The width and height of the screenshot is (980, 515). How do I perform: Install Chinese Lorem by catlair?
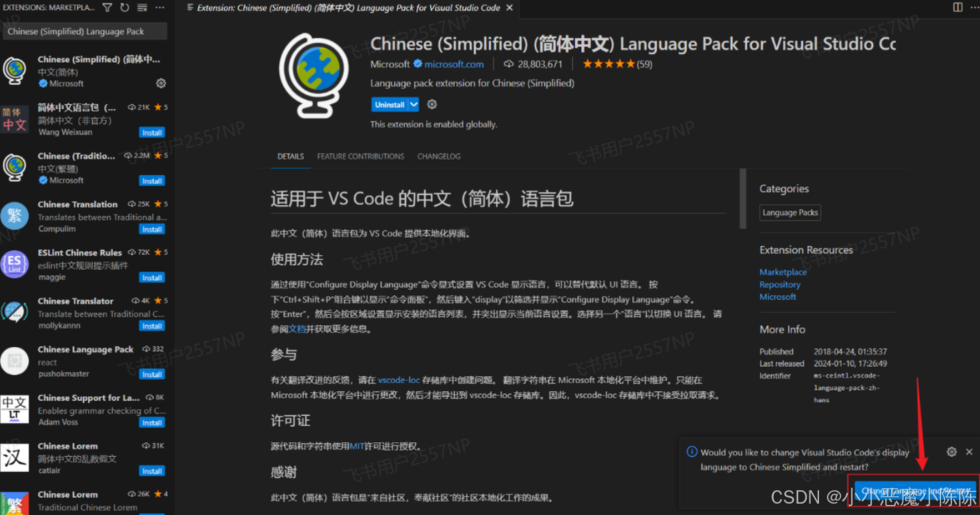point(152,471)
